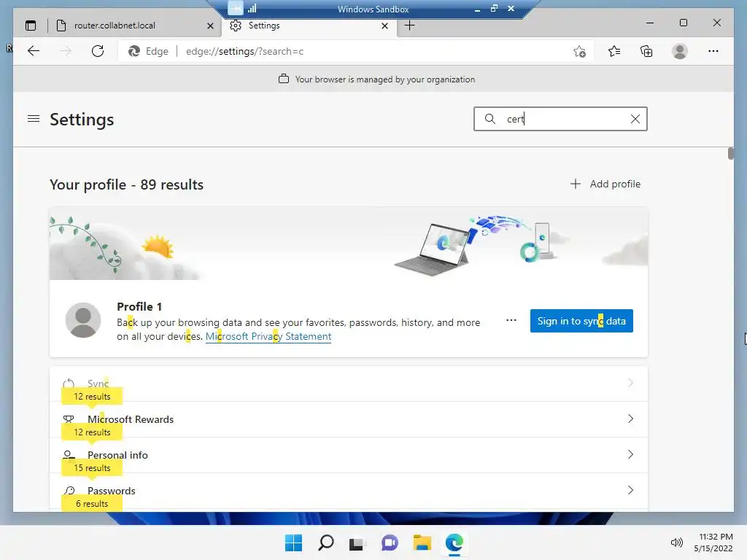The width and height of the screenshot is (747, 560).
Task: Select the Settings browser tab
Action: click(264, 26)
